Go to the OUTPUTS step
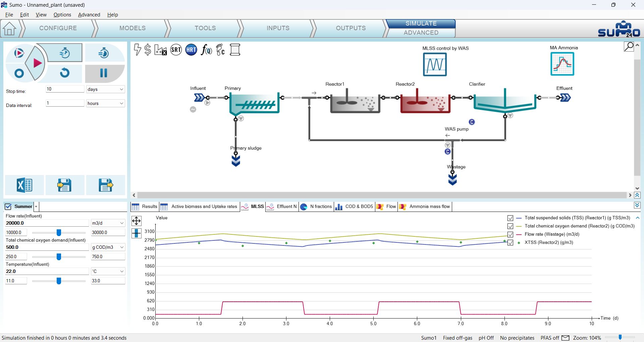 pyautogui.click(x=351, y=28)
